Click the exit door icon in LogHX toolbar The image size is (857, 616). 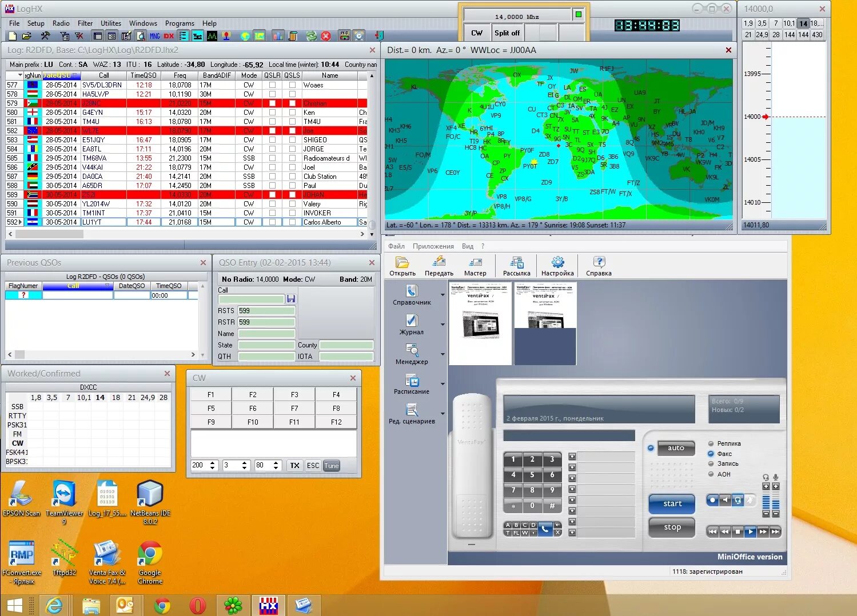[378, 36]
